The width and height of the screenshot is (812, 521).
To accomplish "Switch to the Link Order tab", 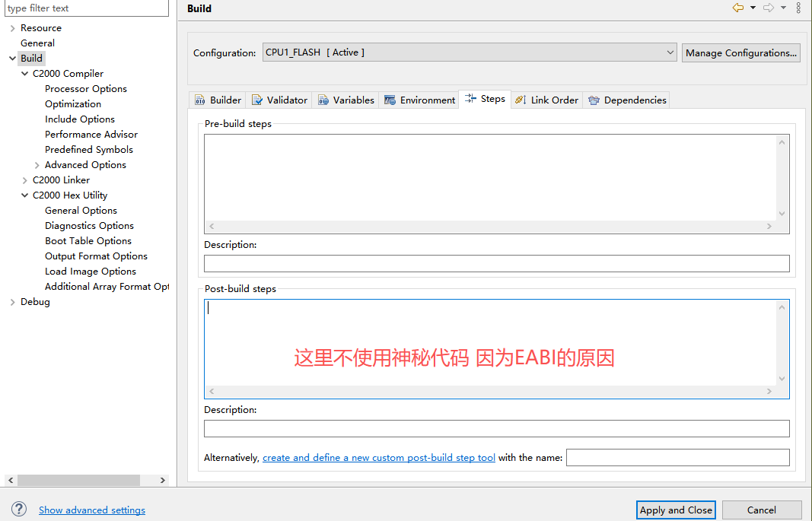I will click(547, 100).
